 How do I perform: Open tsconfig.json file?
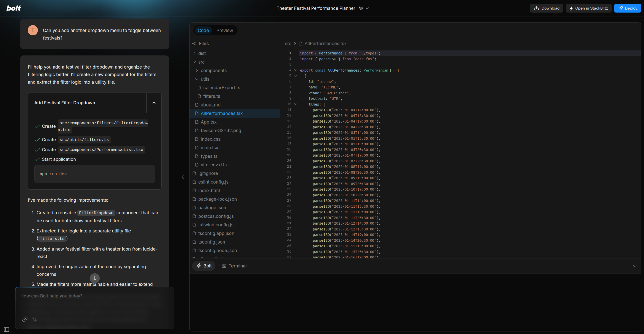[235, 242]
